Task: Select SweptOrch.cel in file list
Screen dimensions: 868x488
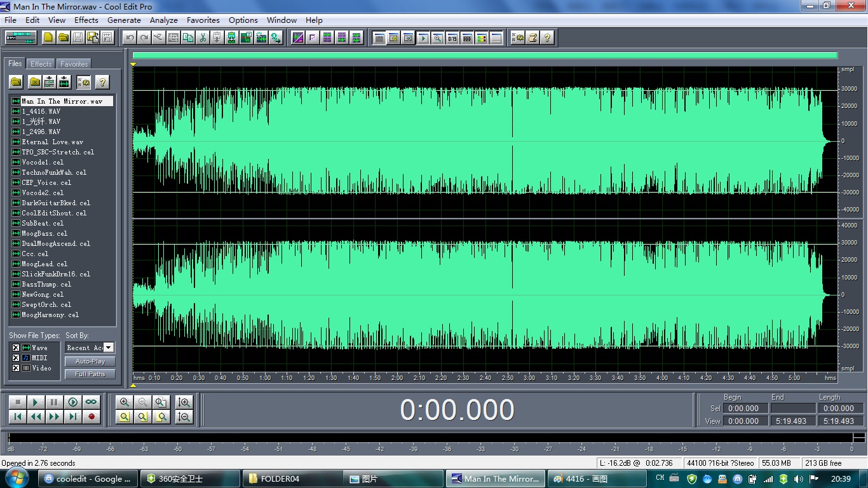Action: pyautogui.click(x=46, y=304)
